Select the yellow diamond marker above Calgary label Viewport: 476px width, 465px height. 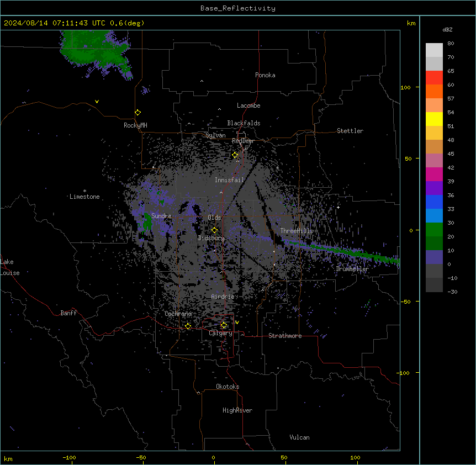224,325
